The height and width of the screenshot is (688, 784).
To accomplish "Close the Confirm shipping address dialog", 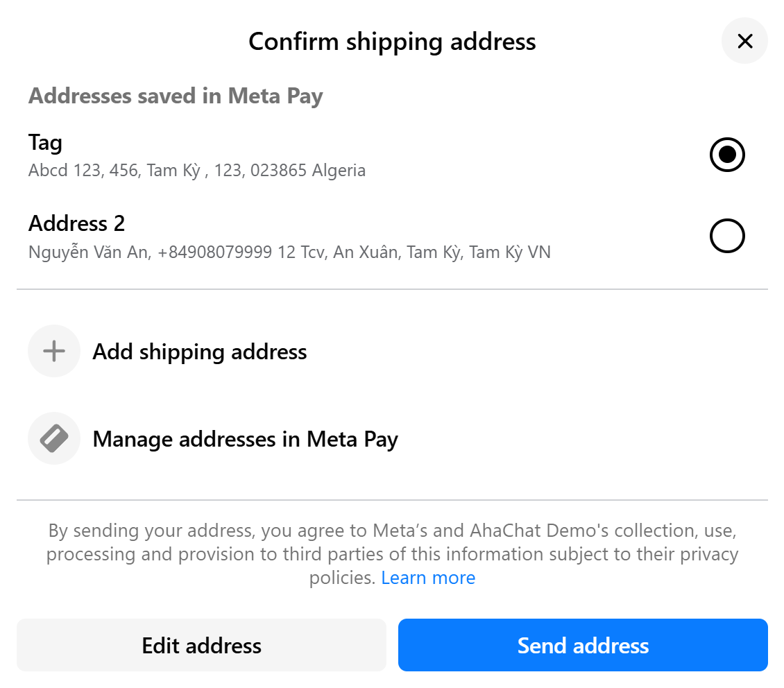I will [x=744, y=41].
